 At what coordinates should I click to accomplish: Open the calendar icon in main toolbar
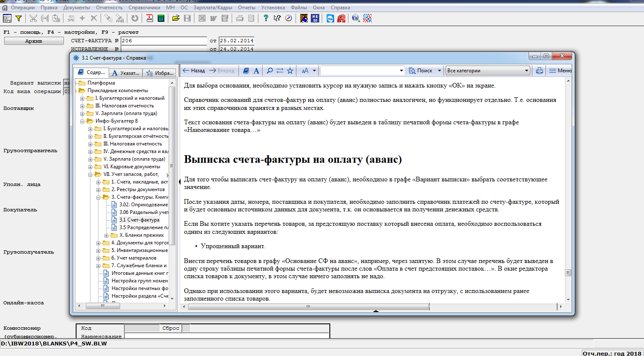click(x=150, y=18)
